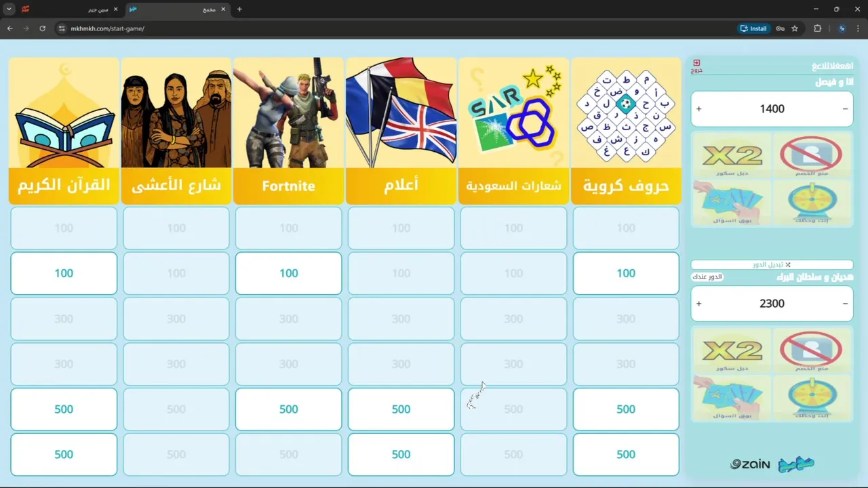Viewport: 868px width, 488px height.
Task: Close the سين جيم tab
Action: (115, 9)
